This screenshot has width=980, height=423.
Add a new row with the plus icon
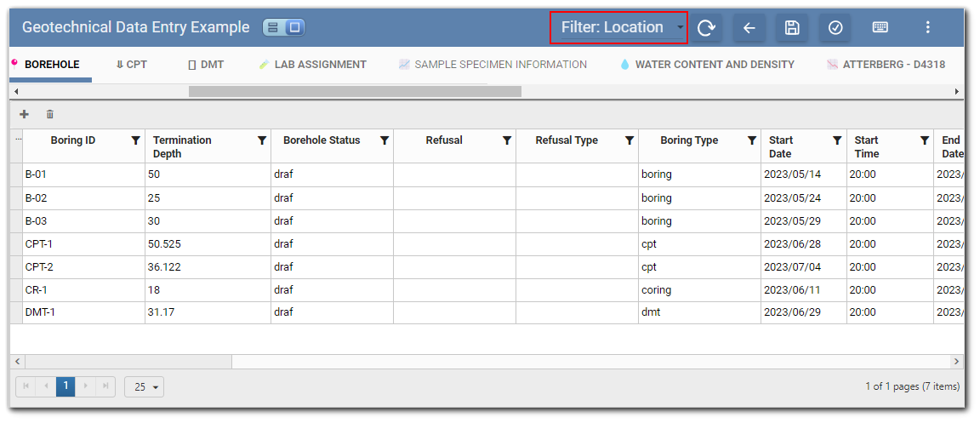(24, 114)
